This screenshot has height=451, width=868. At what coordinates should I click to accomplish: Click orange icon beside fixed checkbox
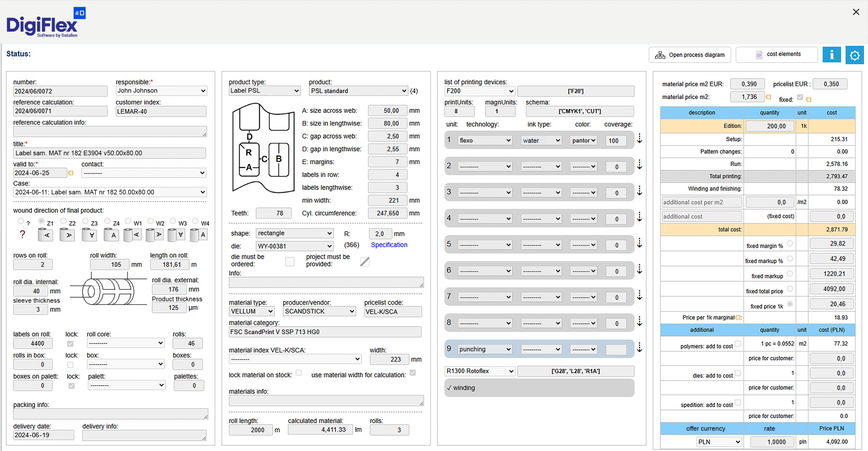click(809, 100)
